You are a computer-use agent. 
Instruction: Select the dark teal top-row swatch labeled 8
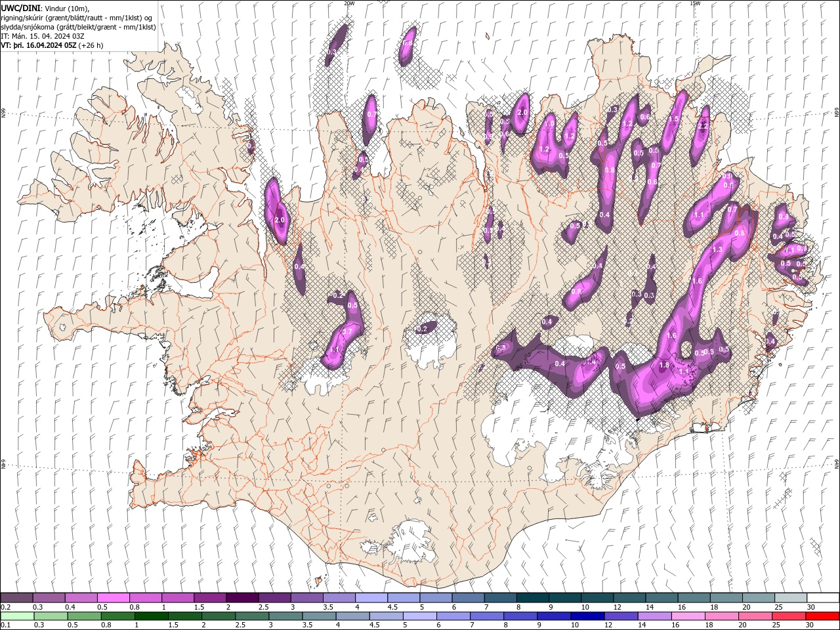coord(532,598)
